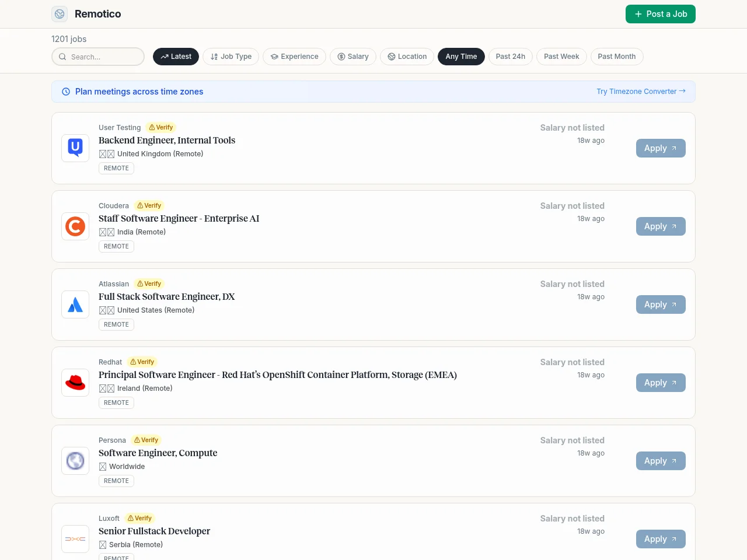
Task: Select the Any Time filter
Action: 461,57
